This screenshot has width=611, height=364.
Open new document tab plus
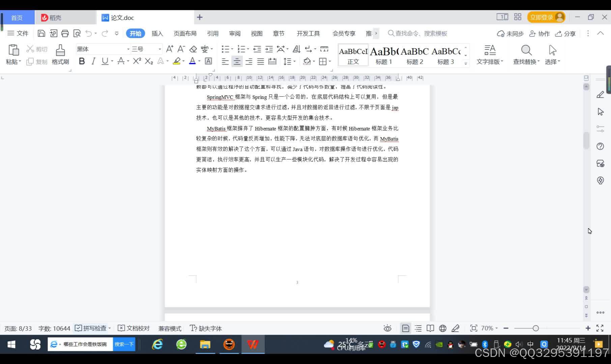[x=200, y=17]
